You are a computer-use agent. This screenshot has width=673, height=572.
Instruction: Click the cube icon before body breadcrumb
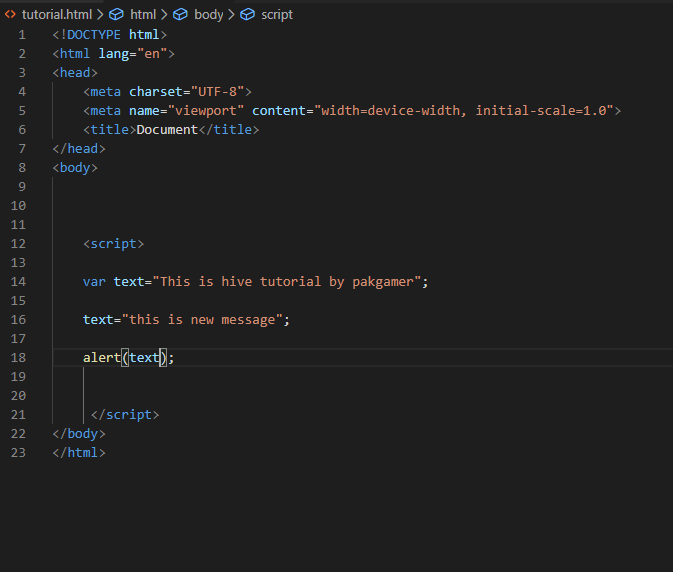click(x=180, y=15)
